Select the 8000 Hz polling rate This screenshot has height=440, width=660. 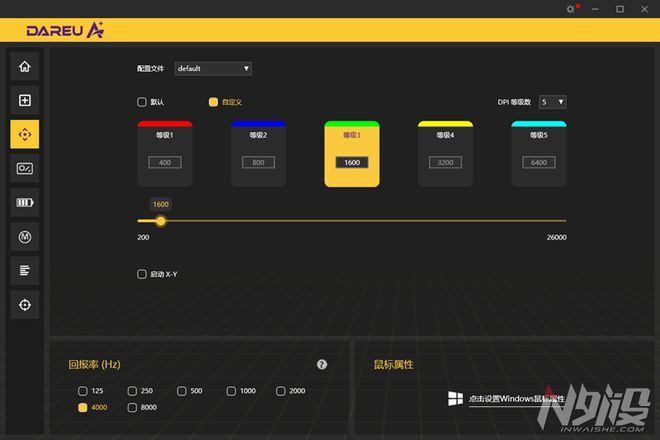coord(132,408)
